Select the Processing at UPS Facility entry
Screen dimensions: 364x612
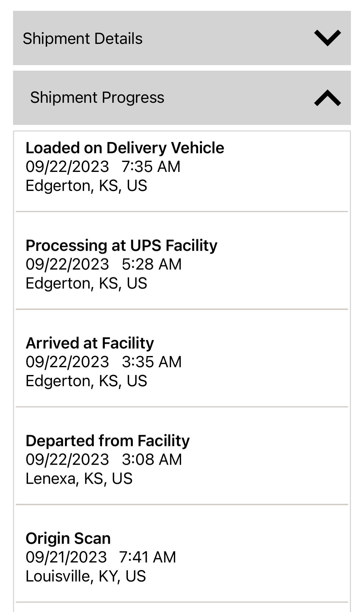(121, 245)
